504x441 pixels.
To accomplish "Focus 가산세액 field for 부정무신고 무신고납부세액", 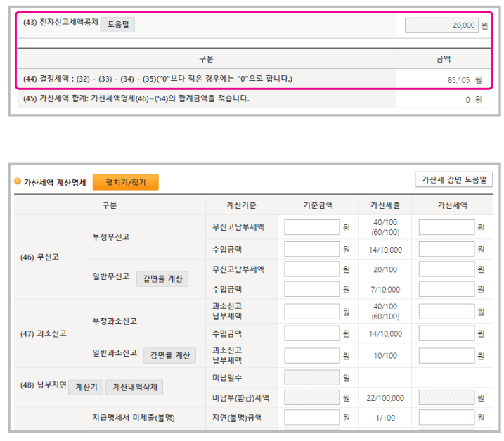I will [446, 227].
